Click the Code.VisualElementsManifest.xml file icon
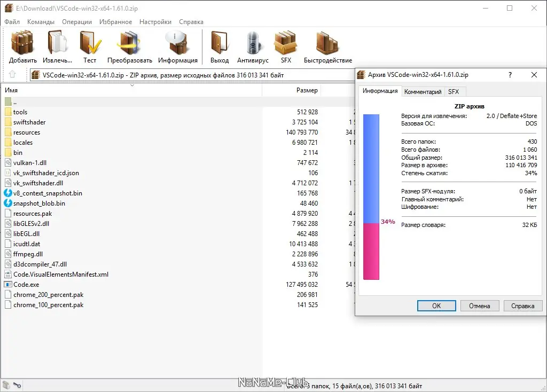 coord(9,274)
